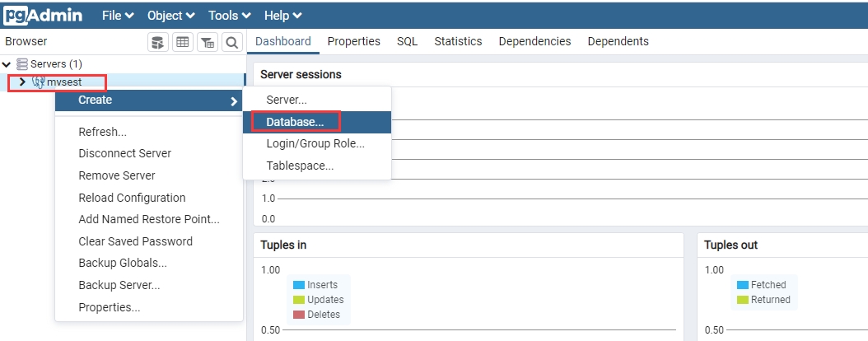Open the Object dropdown menu

coord(170,16)
